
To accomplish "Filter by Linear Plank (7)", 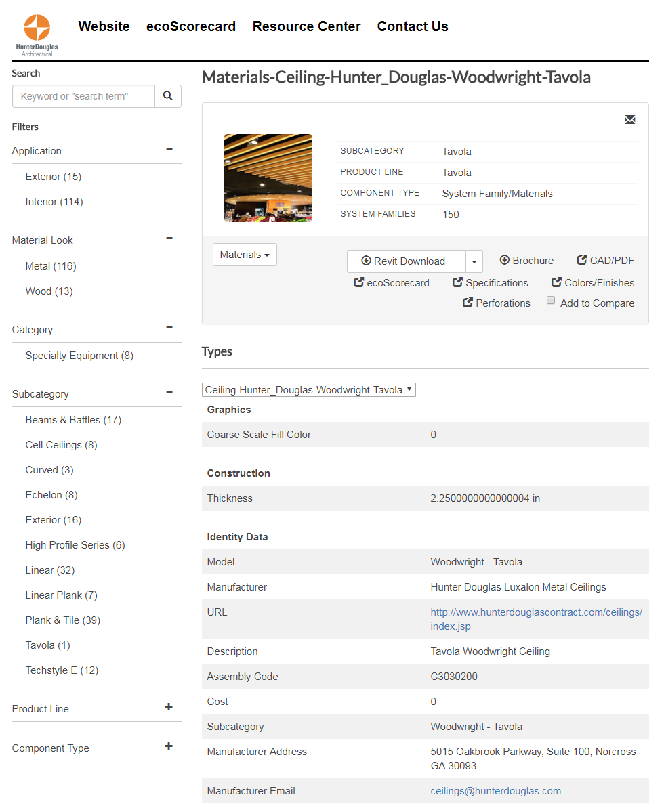I will click(x=61, y=595).
